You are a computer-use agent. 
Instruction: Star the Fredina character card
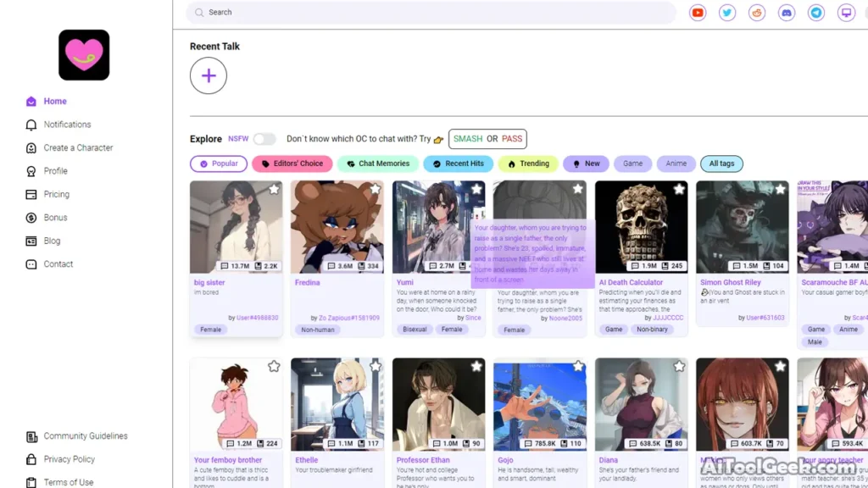(375, 189)
